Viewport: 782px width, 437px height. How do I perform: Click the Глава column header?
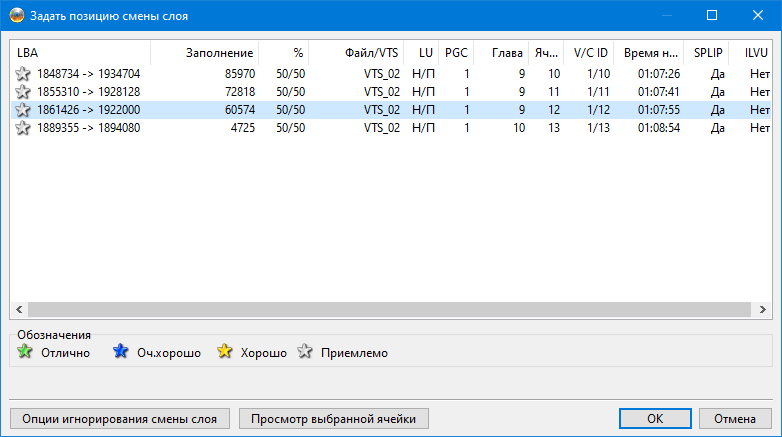pos(500,52)
